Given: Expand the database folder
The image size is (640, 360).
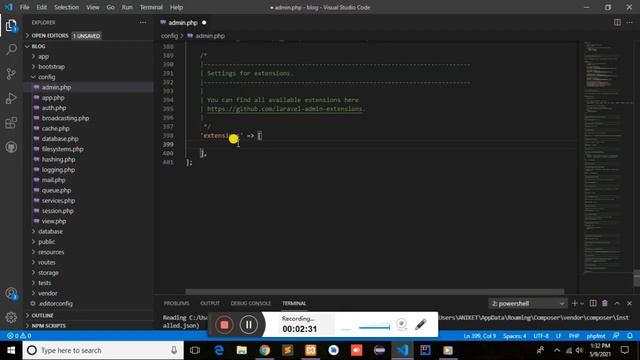Looking at the screenshot, I should tap(50, 231).
